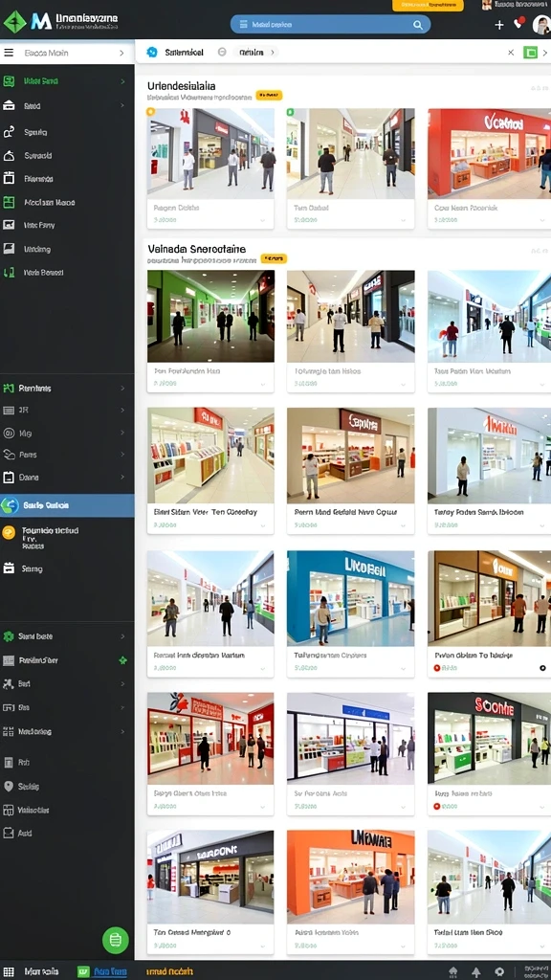551x980 pixels.
Task: Click the grey circle icon after 'Sarnmloal'
Action: pyautogui.click(x=221, y=53)
